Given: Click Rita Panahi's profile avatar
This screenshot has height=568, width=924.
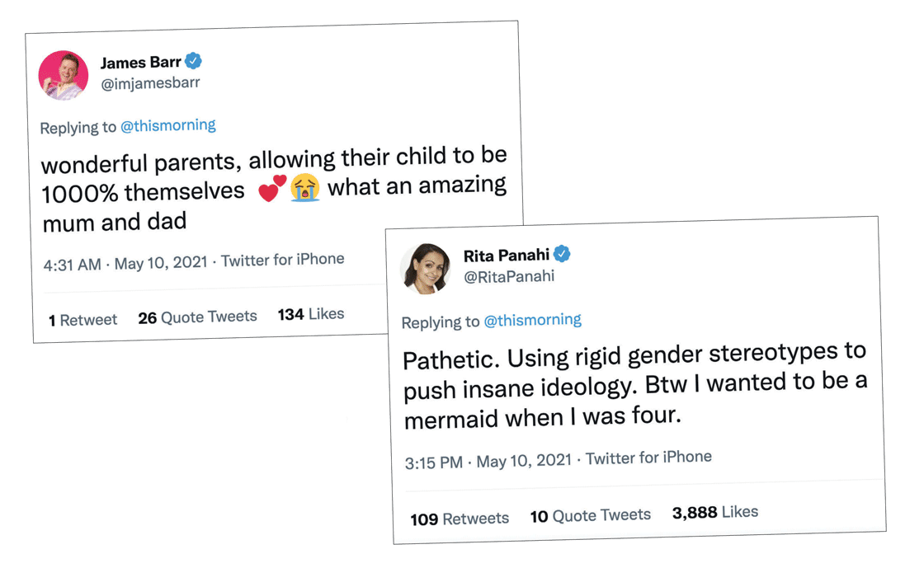Looking at the screenshot, I should pos(426,269).
